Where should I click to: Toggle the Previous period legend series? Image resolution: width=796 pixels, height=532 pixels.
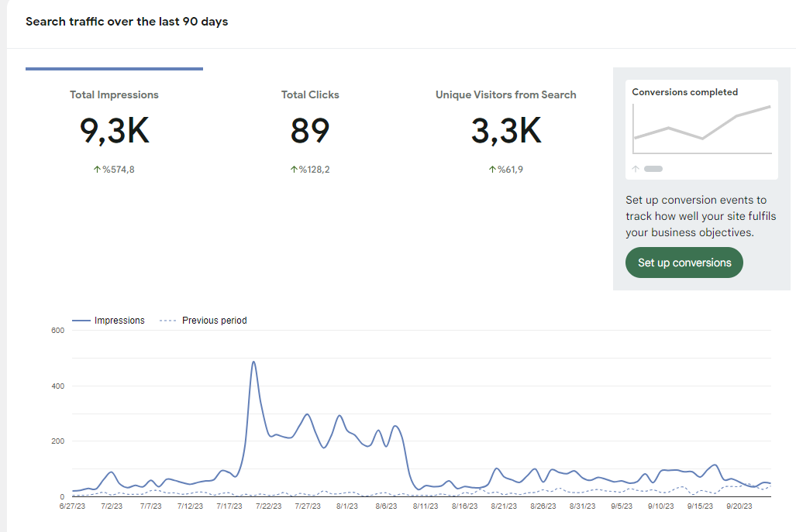(x=203, y=321)
